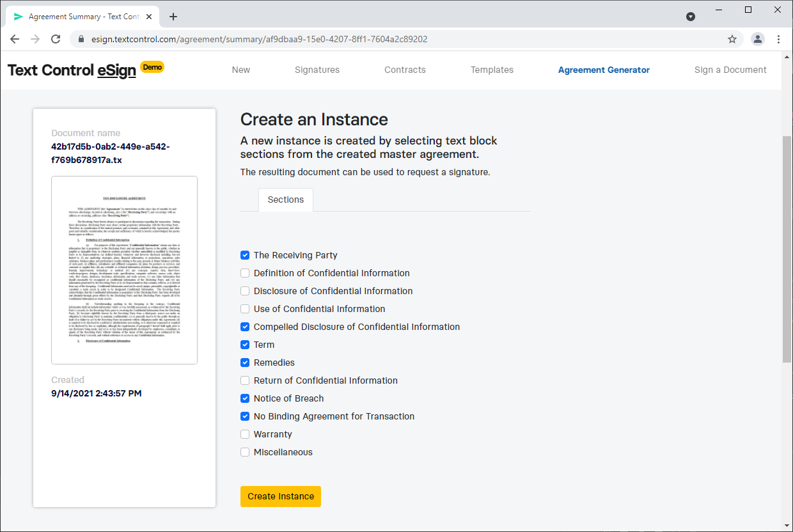Click the Create an Instance heading

pos(314,120)
